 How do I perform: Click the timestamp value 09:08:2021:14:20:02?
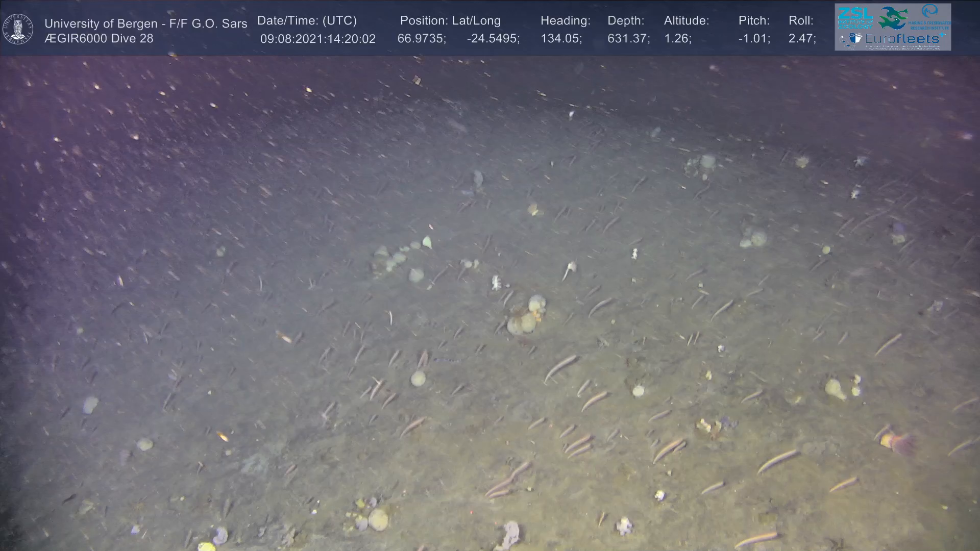click(x=317, y=39)
